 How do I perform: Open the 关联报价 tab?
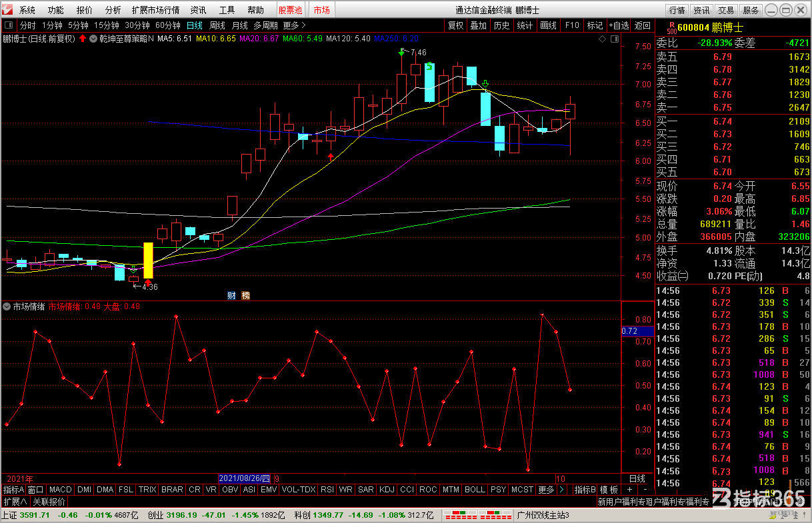49,502
